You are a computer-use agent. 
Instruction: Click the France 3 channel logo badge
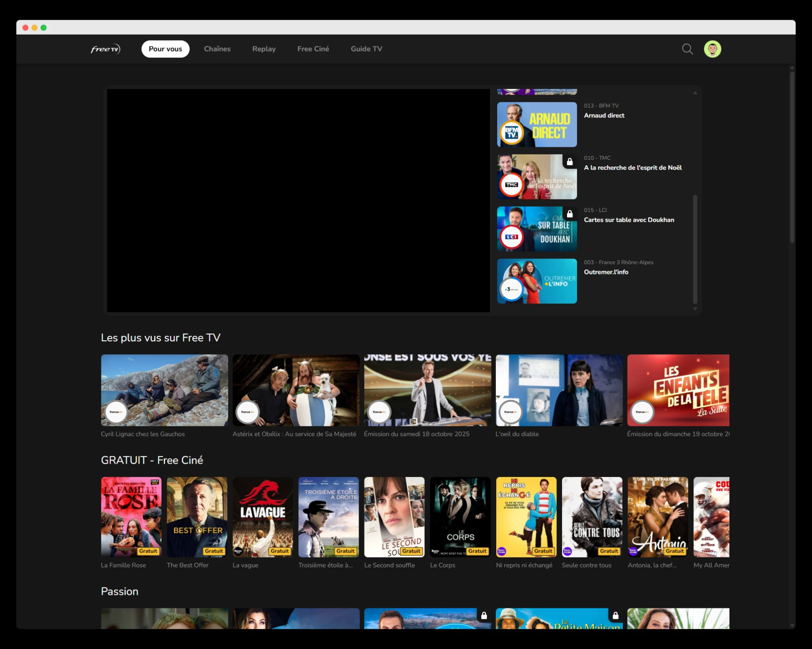coord(512,289)
